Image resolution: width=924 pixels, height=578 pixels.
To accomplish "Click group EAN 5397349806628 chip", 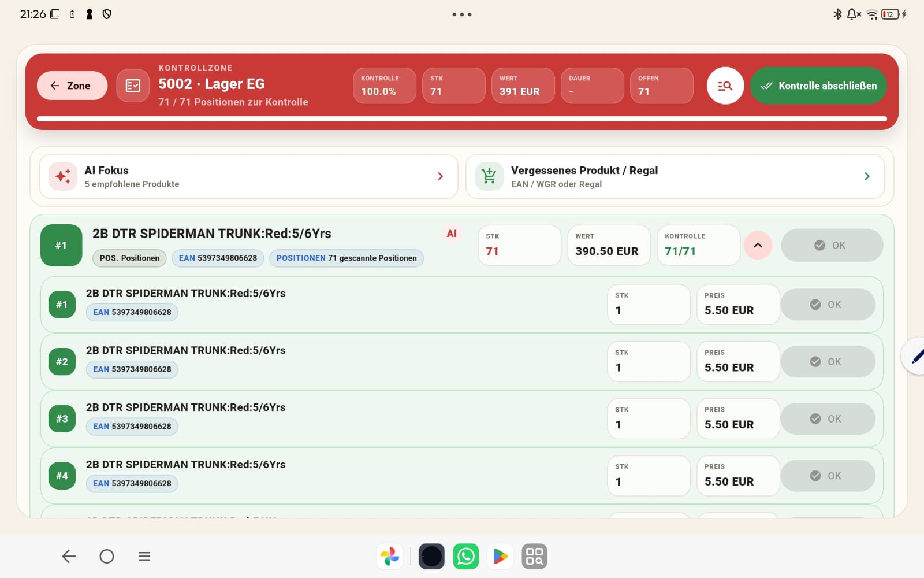I will click(x=218, y=258).
